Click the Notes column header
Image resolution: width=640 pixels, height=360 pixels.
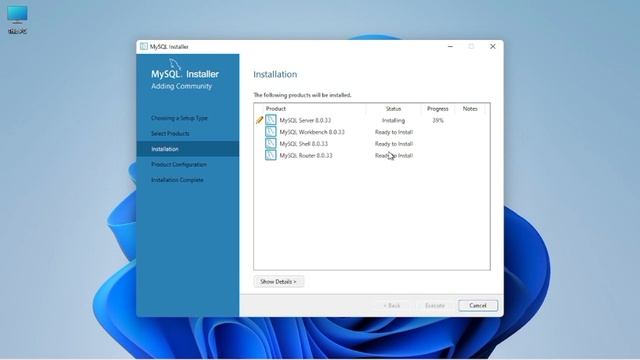470,109
